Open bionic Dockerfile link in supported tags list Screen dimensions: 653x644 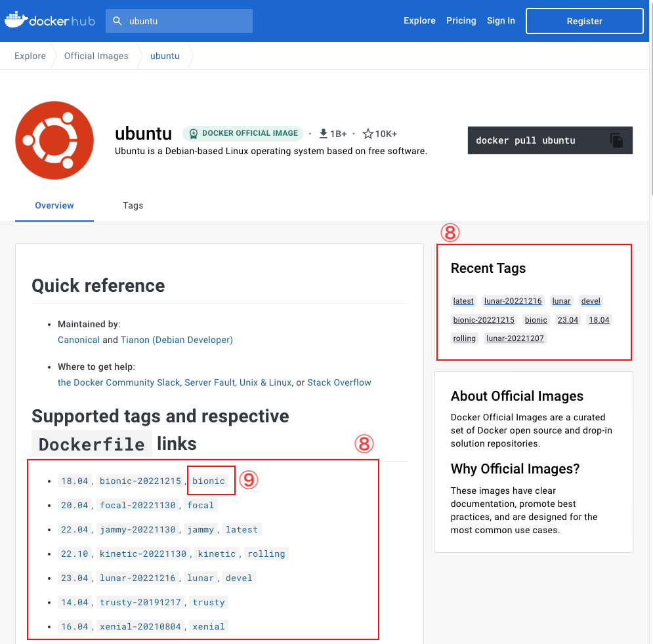tap(208, 481)
